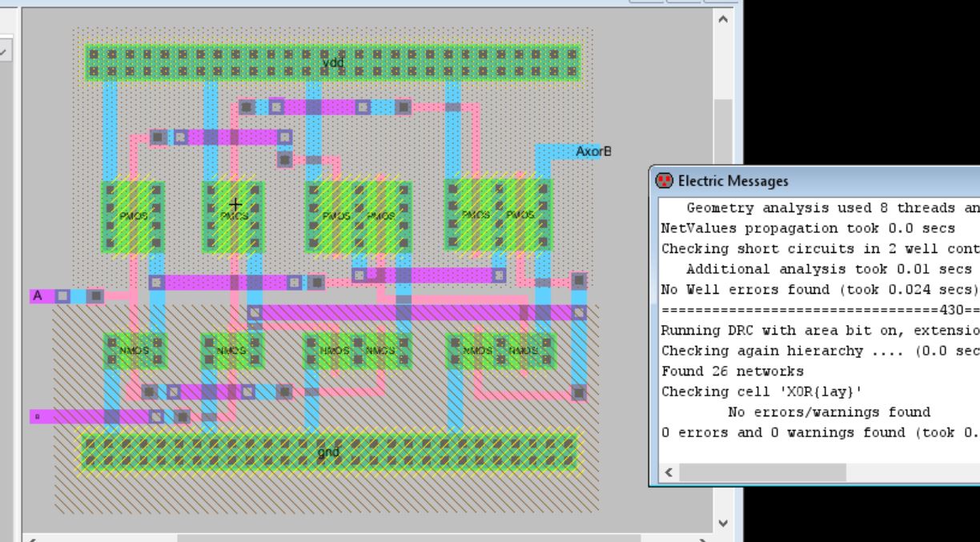The width and height of the screenshot is (980, 542).
Task: Click the layout window scroll up arrow
Action: click(x=723, y=18)
